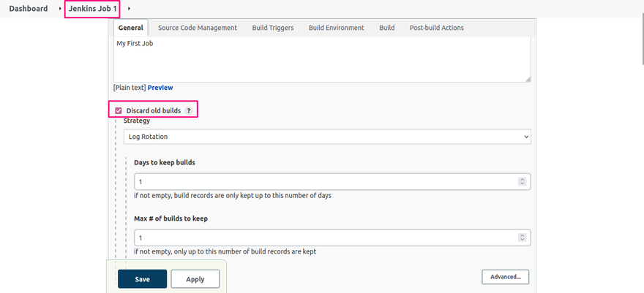644x293 pixels.
Task: Click the stepper on Days to keep builds
Action: (x=522, y=181)
